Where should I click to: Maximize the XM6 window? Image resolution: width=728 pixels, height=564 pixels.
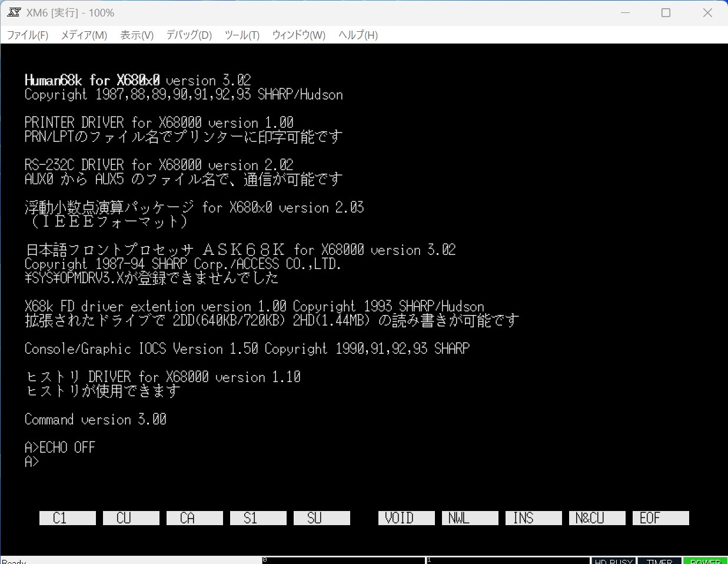tap(666, 12)
